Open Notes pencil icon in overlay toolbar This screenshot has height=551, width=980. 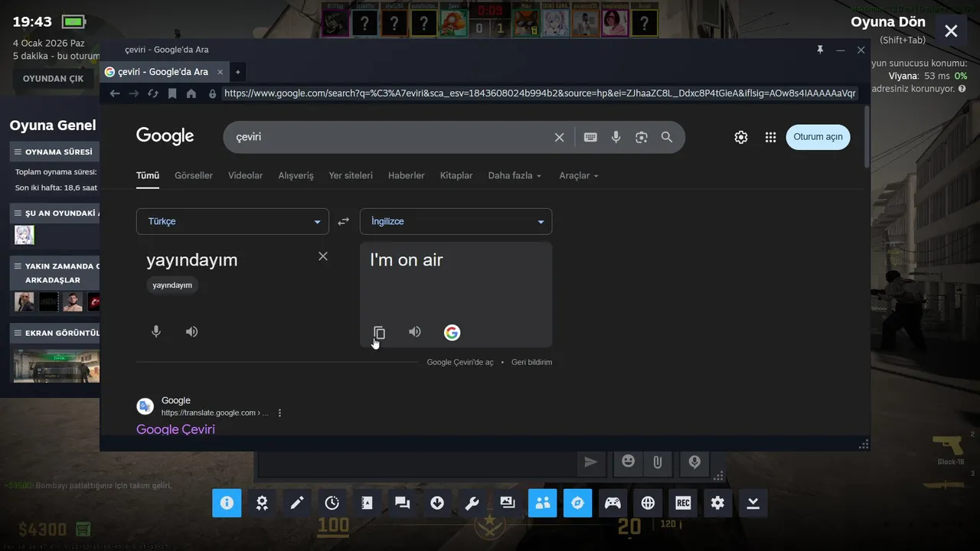coord(297,503)
